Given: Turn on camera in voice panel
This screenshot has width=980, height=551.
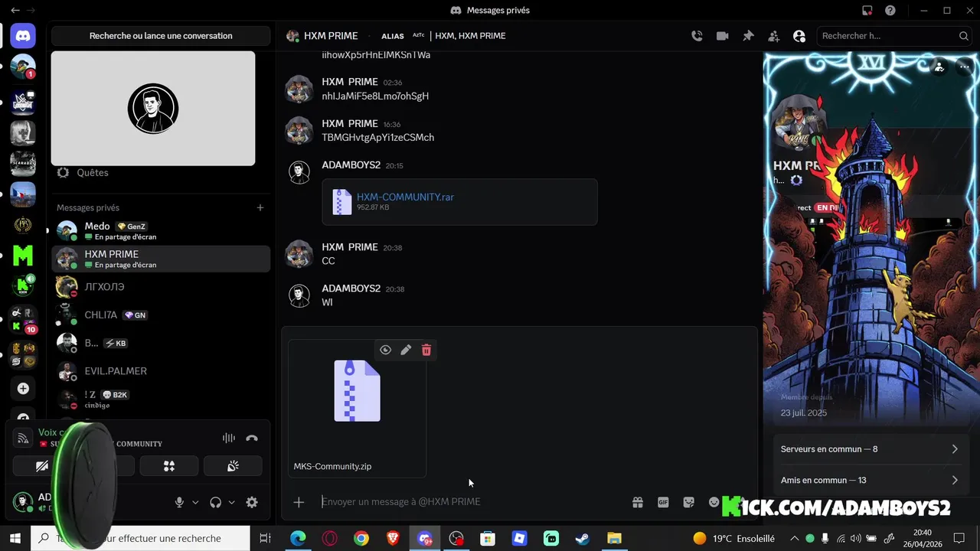Looking at the screenshot, I should coord(42,466).
